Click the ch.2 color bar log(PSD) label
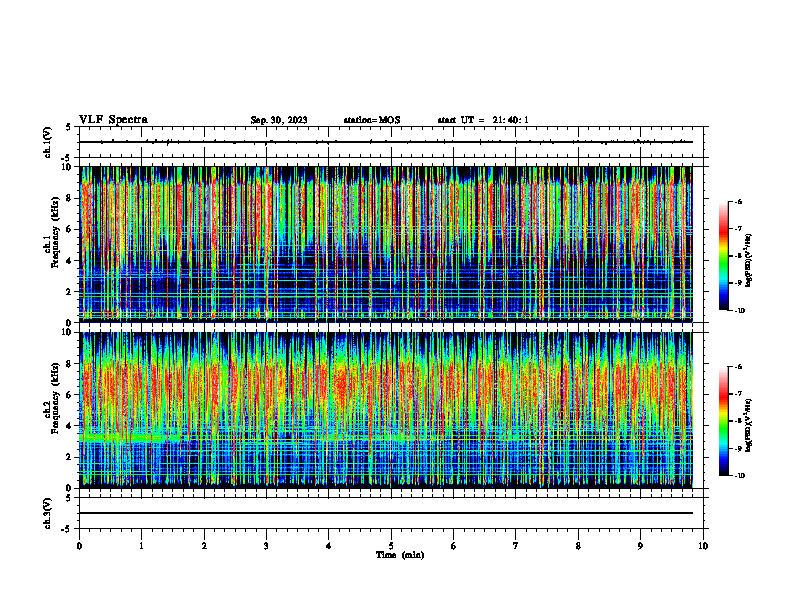792x612 pixels. point(749,426)
